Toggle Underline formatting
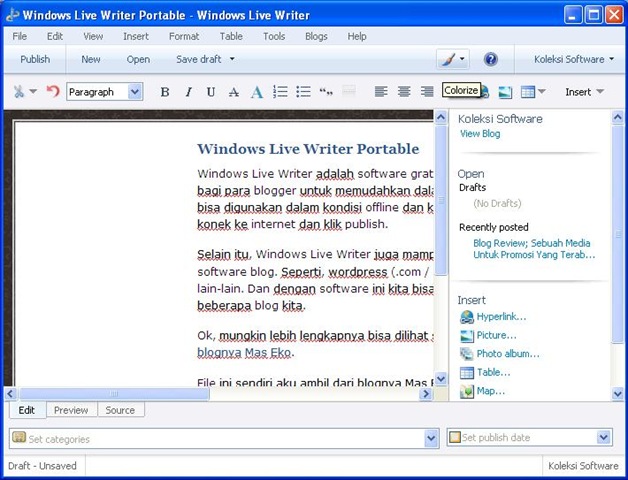628x480 pixels. point(211,92)
